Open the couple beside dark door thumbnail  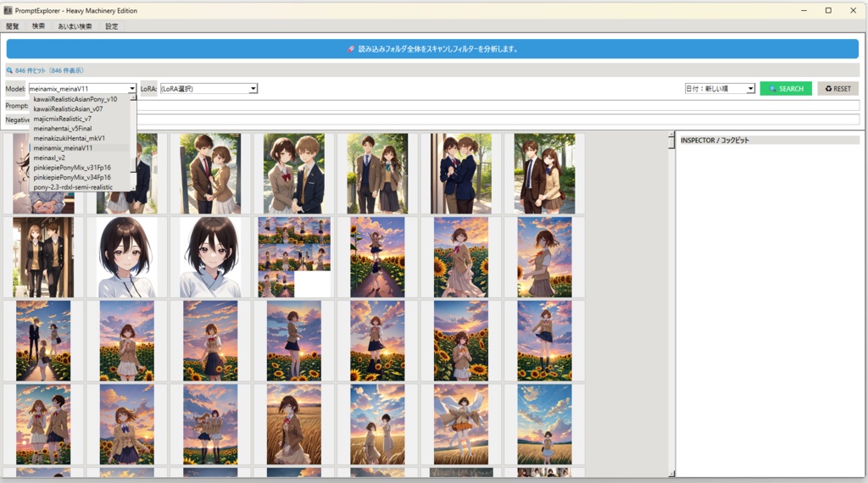(460, 173)
